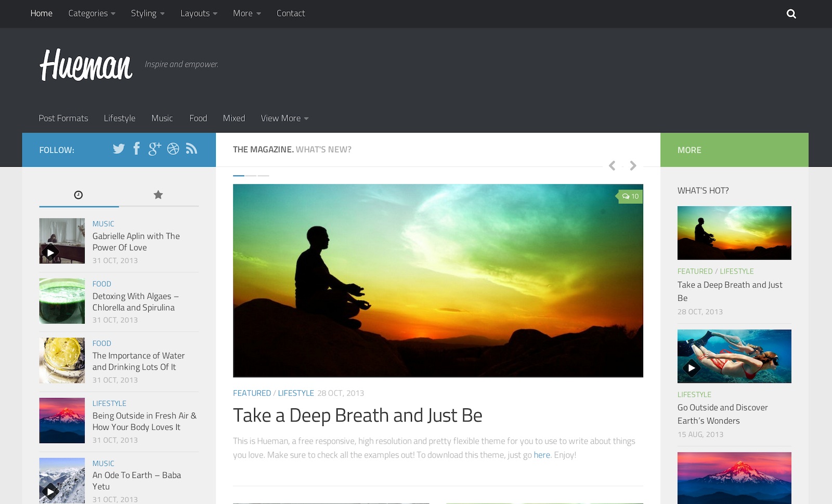Open 'Take a Deep Breath and Just Be' headline
Viewport: 832px width, 504px height.
[x=357, y=416]
